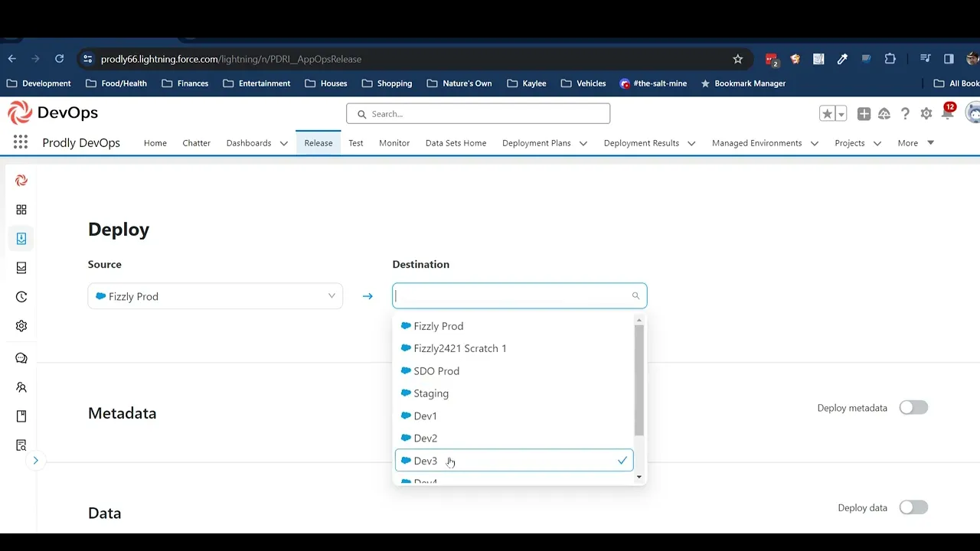Screen dimensions: 980x551
Task: Open the Finances bookmarks folder
Action: pos(185,83)
